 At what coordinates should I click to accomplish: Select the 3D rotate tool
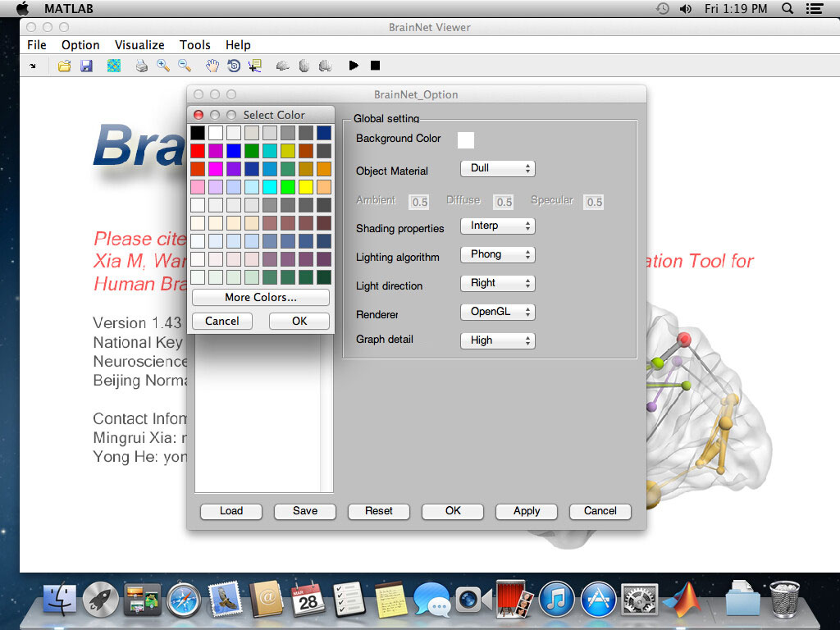[x=234, y=66]
